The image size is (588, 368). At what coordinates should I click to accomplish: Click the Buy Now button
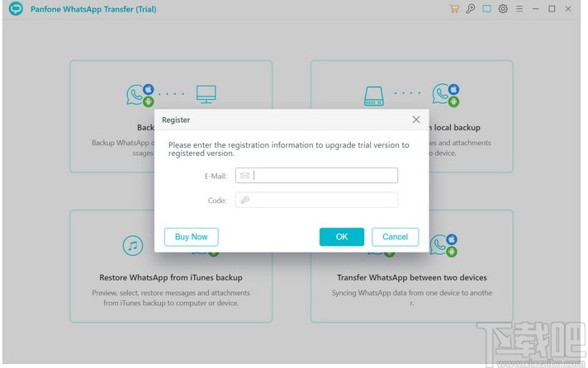coord(192,237)
